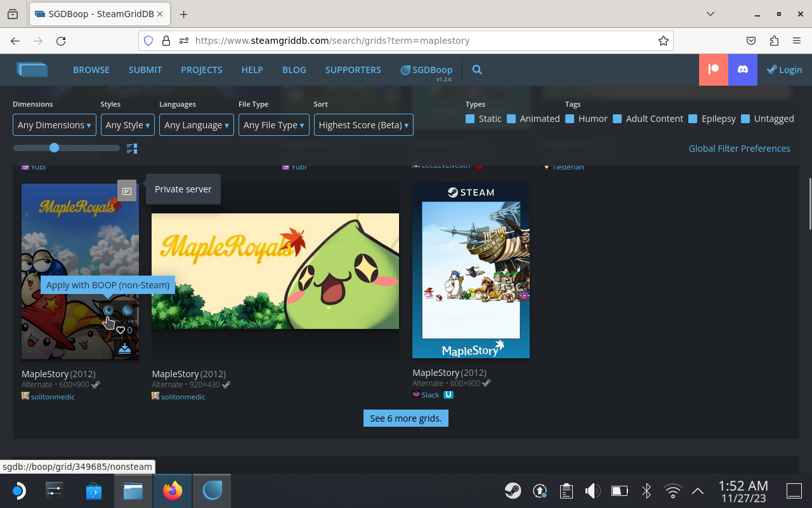This screenshot has height=508, width=812.
Task: Apply grid with BOOP non-Steam plus icon
Action: 108,311
